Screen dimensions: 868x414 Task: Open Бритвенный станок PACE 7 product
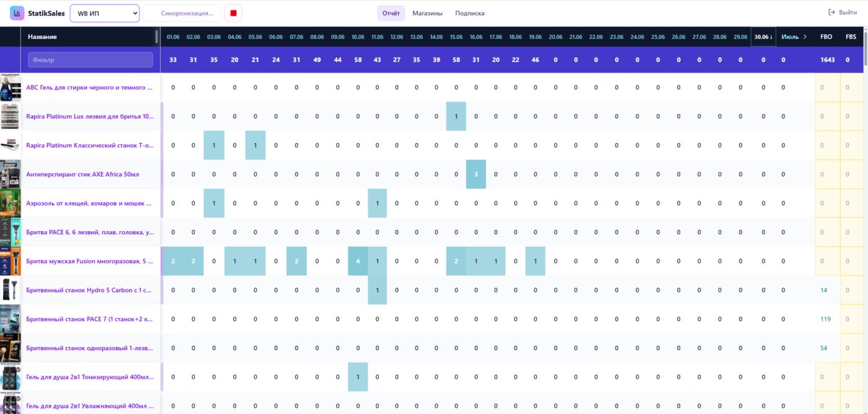89,319
